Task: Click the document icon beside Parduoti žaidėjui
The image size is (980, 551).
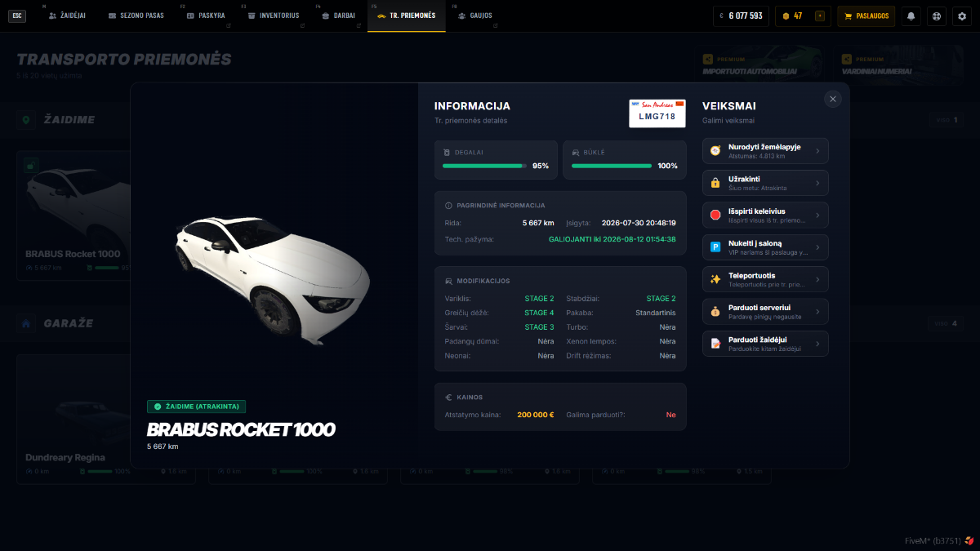Action: 715,344
